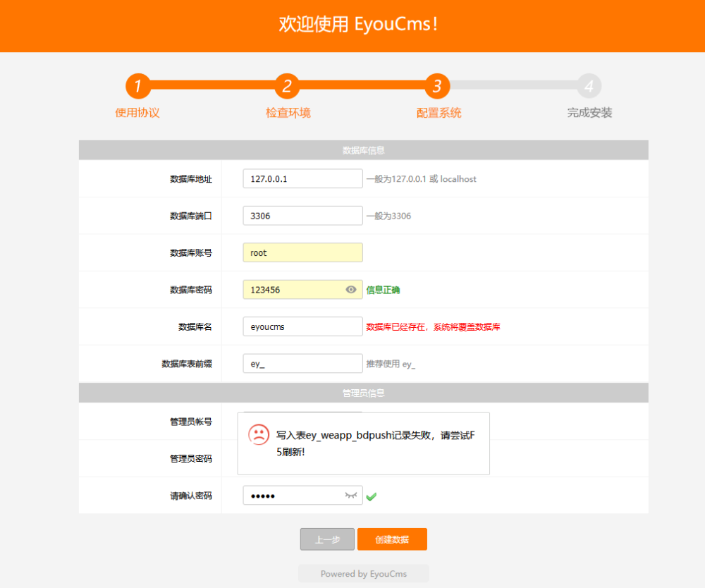Click the 数据库账号 label
705x588 pixels.
(x=191, y=252)
